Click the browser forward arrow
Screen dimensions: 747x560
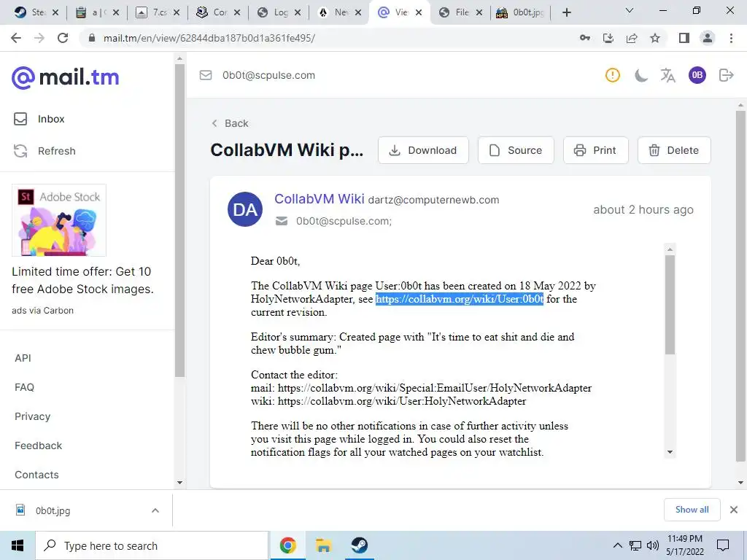(x=39, y=38)
